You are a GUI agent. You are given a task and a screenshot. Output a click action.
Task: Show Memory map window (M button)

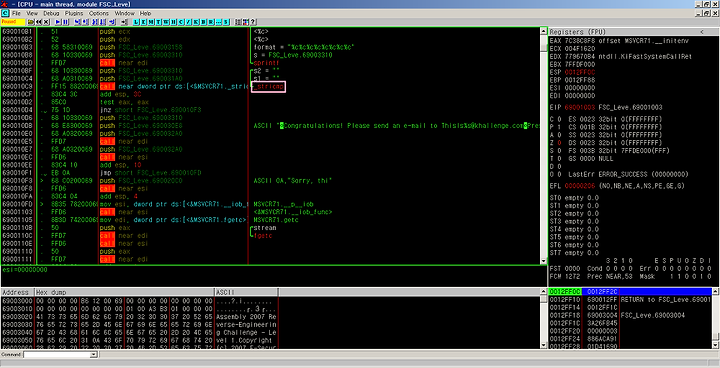(151, 22)
